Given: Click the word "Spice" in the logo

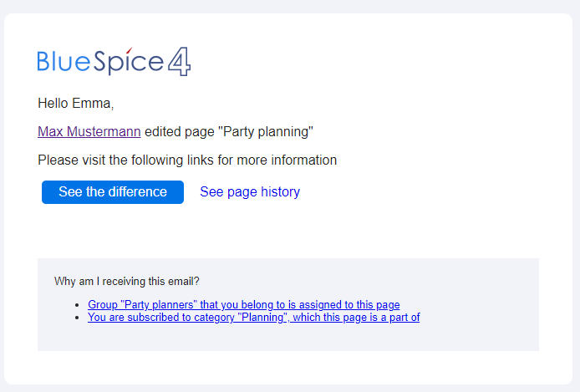Looking at the screenshot, I should coord(128,63).
